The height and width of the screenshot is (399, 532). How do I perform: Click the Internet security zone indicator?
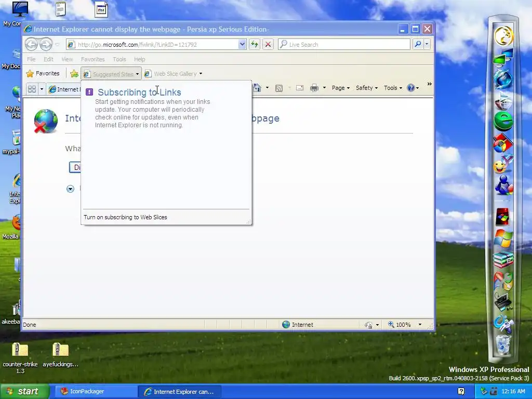[x=298, y=325]
